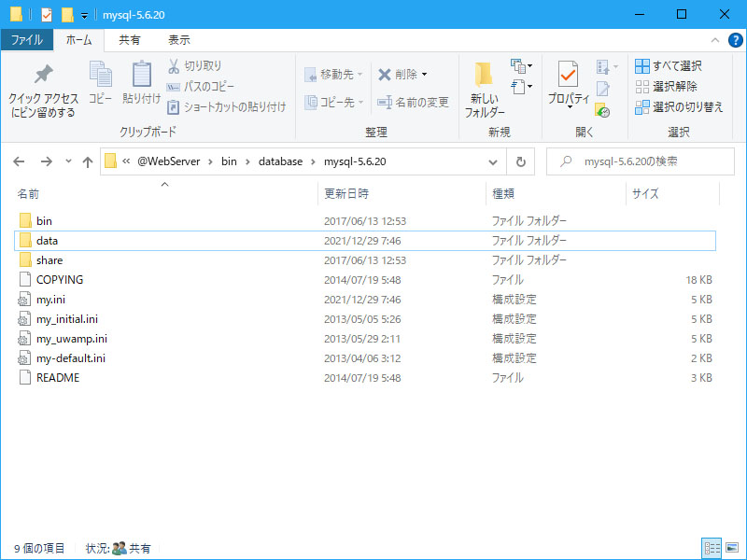
Task: Sort by the 種類 column header
Action: [x=556, y=193]
